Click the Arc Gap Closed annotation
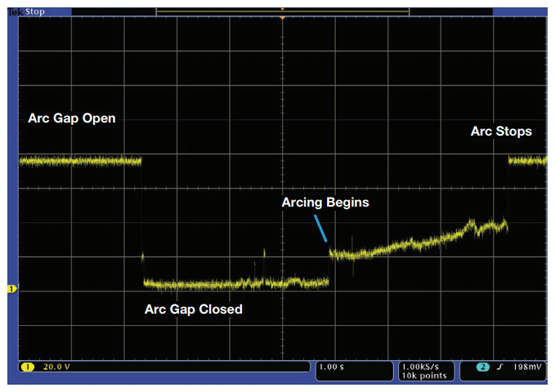This screenshot has width=555, height=392. coord(194,309)
